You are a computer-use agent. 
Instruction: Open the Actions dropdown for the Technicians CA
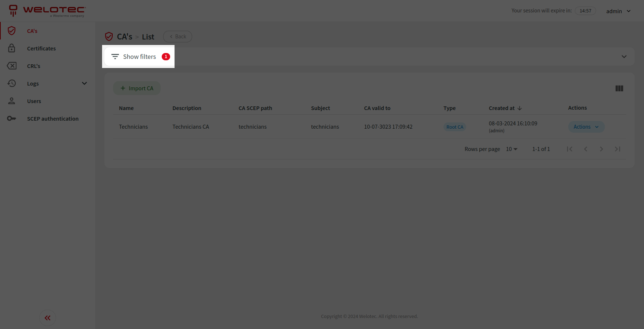(585, 126)
